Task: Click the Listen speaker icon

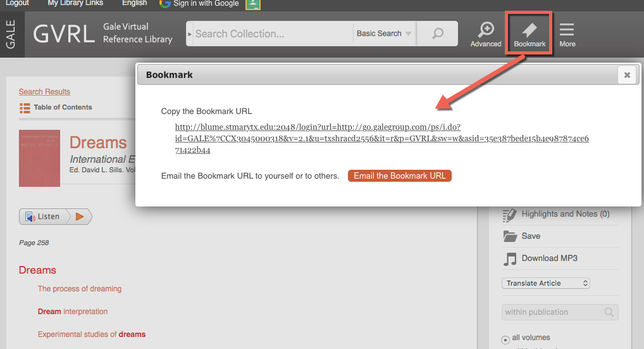Action: [30, 217]
